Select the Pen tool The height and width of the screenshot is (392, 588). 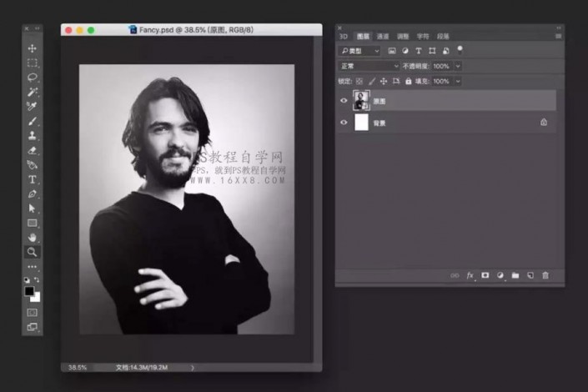[33, 194]
